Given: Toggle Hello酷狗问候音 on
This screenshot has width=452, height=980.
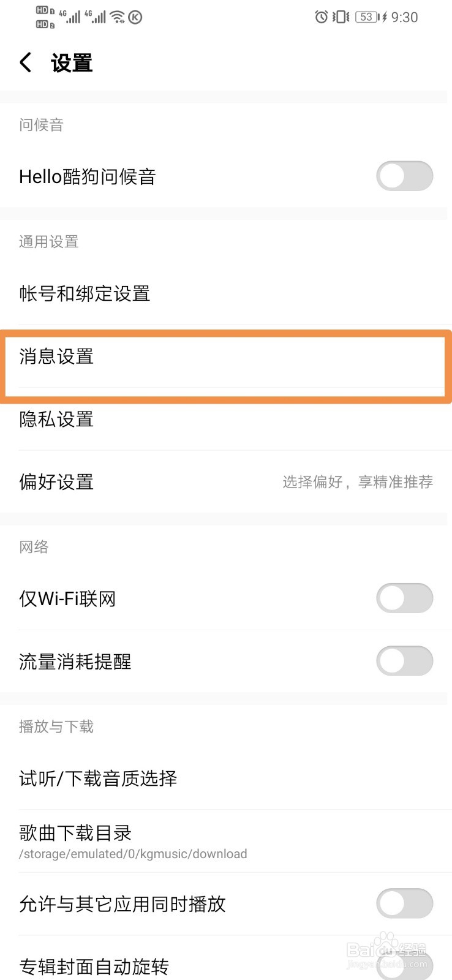Looking at the screenshot, I should pyautogui.click(x=404, y=176).
